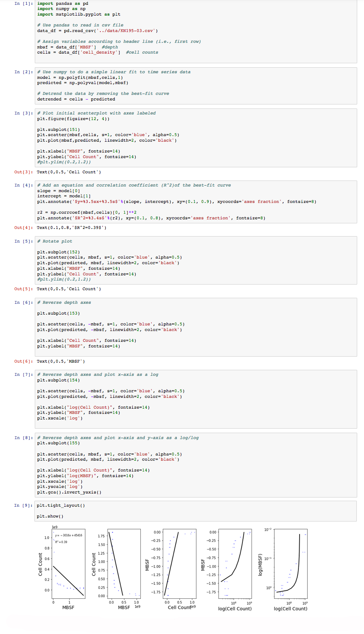Click the initial scatterplot subplot(151) cell

(x=196, y=138)
